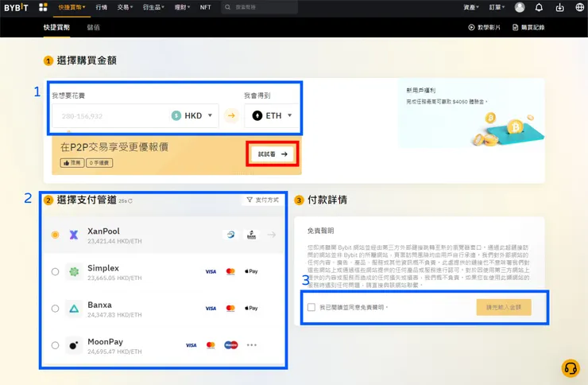Open the HKD currency dropdown arrow
588x385 pixels.
pos(210,115)
